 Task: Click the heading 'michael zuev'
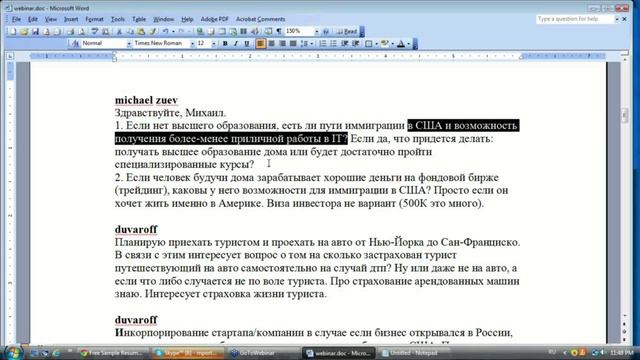(x=146, y=100)
